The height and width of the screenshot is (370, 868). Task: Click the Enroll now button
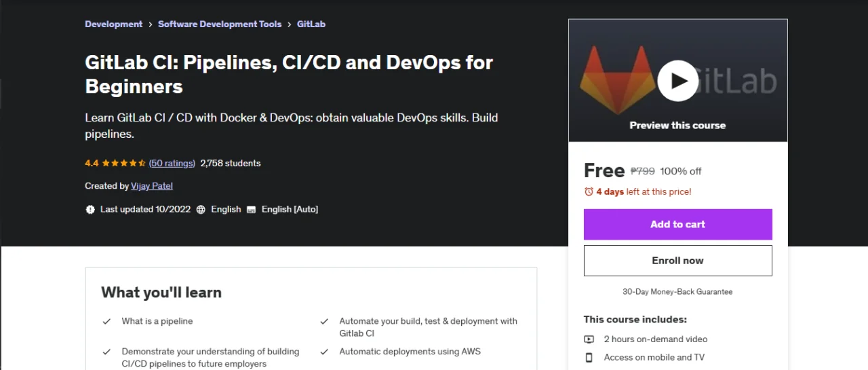point(677,261)
